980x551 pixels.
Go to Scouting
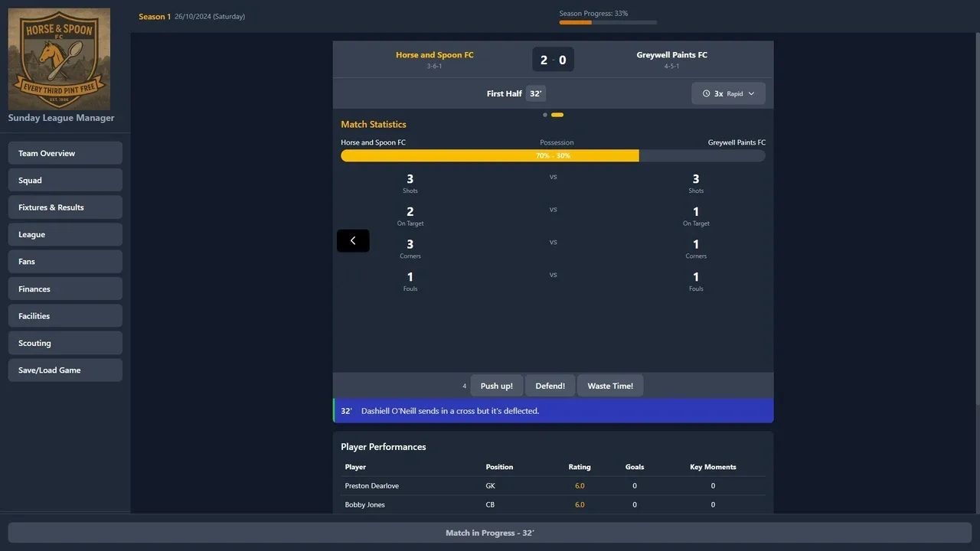click(x=65, y=343)
